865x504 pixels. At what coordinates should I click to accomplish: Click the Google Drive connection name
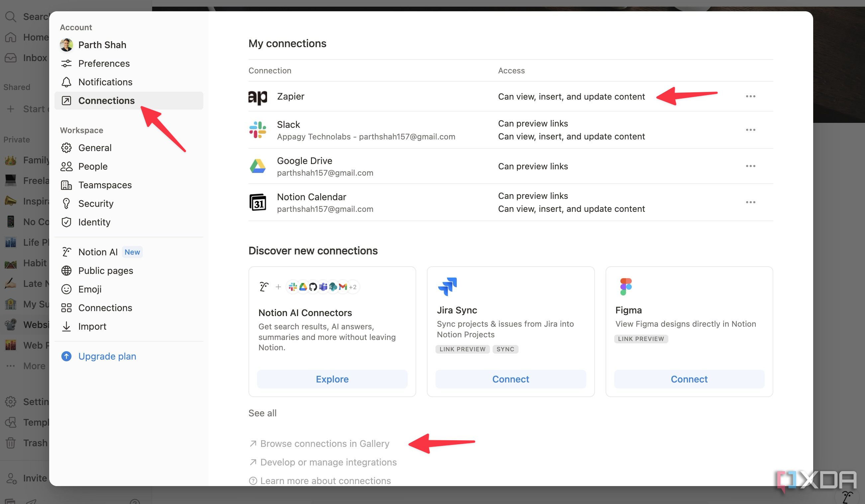click(x=305, y=161)
